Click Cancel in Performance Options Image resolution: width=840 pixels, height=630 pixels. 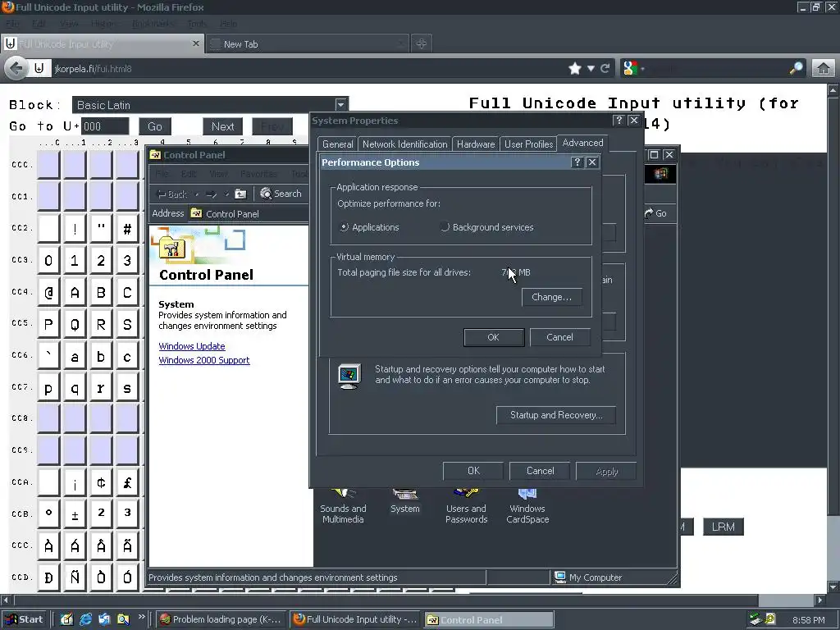click(559, 337)
